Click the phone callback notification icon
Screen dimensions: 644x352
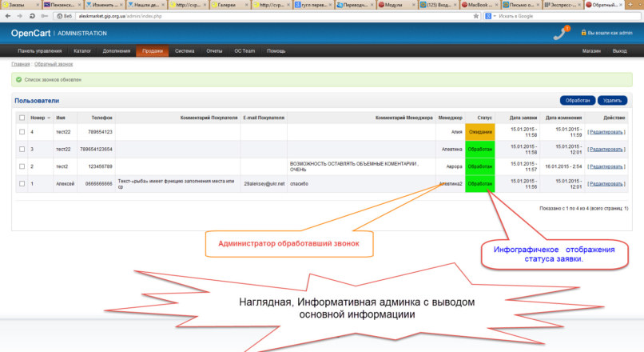point(560,33)
